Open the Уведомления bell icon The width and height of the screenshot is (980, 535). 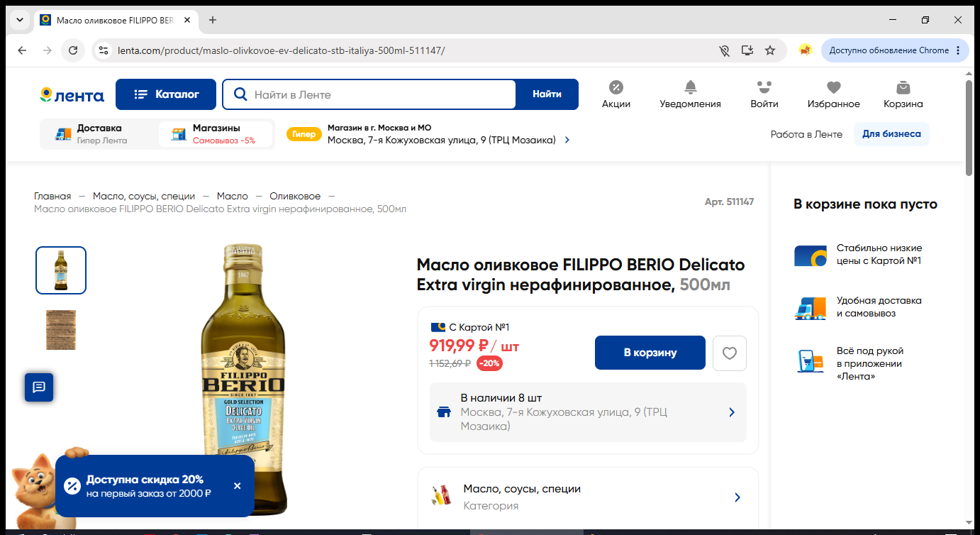click(690, 94)
